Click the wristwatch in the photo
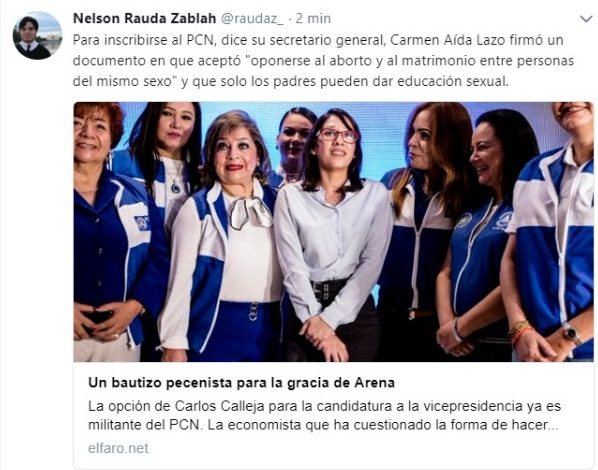The image size is (598, 470). (x=571, y=334)
